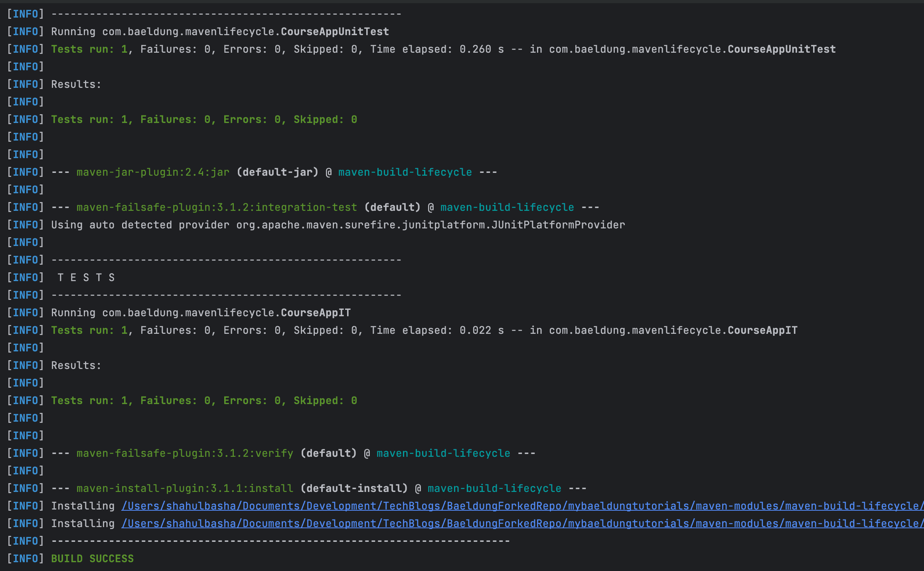924x571 pixels.
Task: Click maven-install-plugin:3.1.1:install text
Action: coord(185,488)
